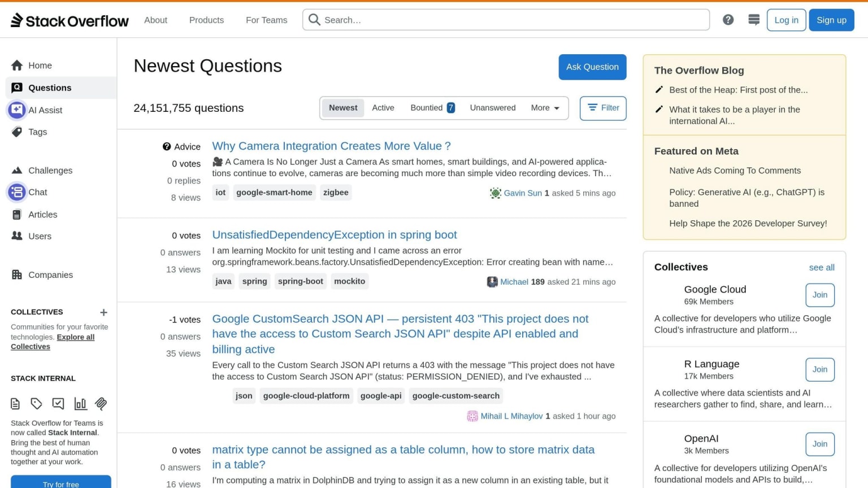Click the Google Cloud collective title
This screenshot has height=488, width=868.
click(715, 289)
